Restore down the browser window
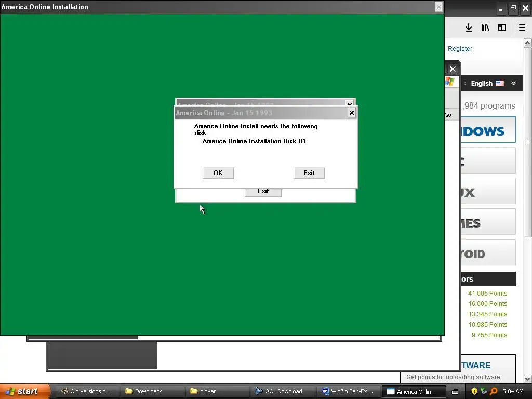532x399 pixels. coord(513,8)
